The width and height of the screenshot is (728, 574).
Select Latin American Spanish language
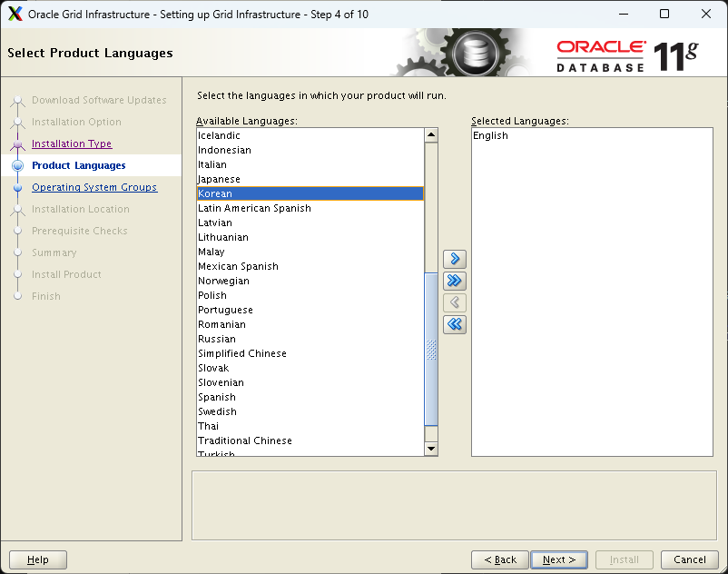pyautogui.click(x=310, y=208)
